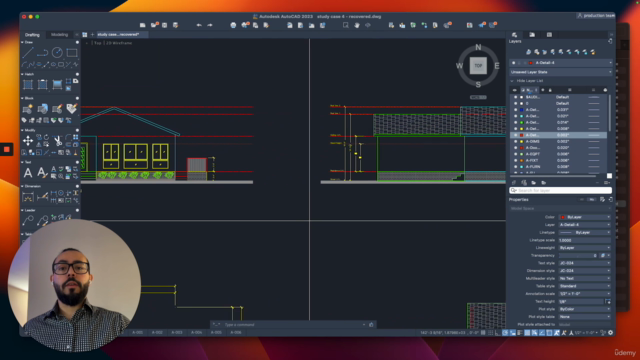Switch to the Modeling workspace tab

(60, 35)
